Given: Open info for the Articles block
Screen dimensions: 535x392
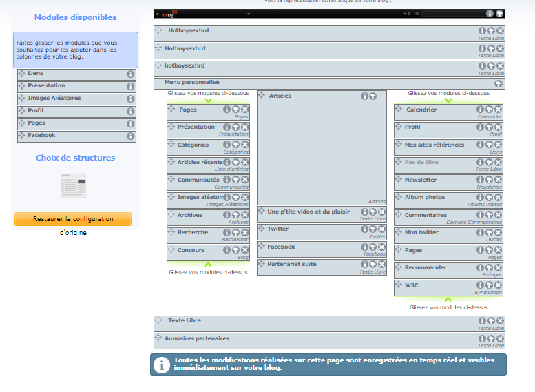Looking at the screenshot, I should [x=364, y=96].
